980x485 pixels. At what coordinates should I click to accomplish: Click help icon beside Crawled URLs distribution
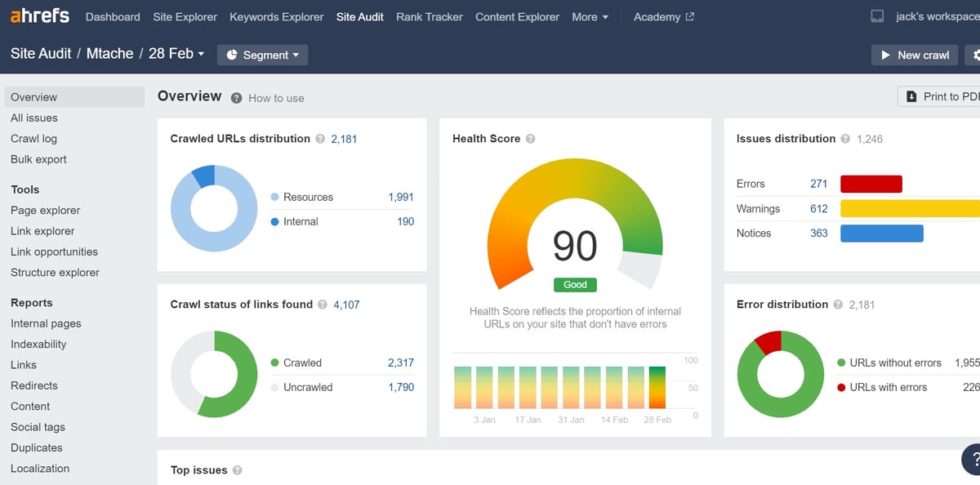coord(320,139)
